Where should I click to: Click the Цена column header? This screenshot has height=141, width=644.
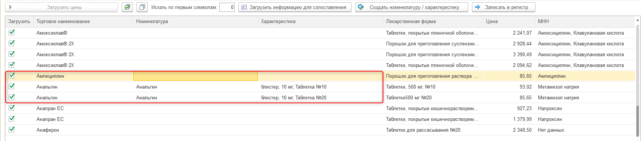509,22
